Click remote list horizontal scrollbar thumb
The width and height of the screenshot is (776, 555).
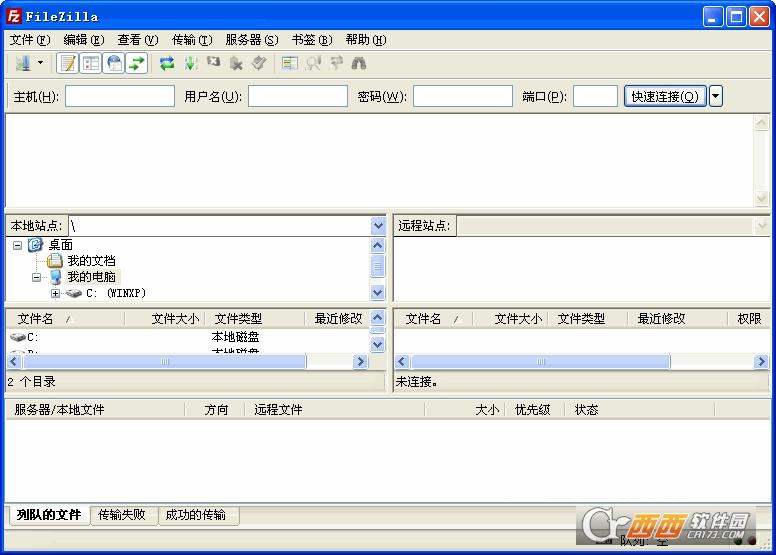click(x=540, y=362)
